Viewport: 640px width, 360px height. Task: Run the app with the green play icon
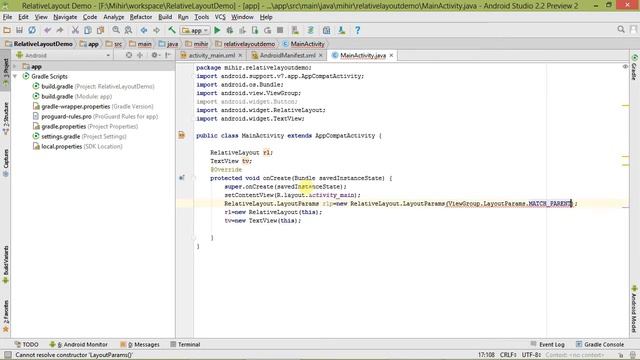tap(217, 30)
